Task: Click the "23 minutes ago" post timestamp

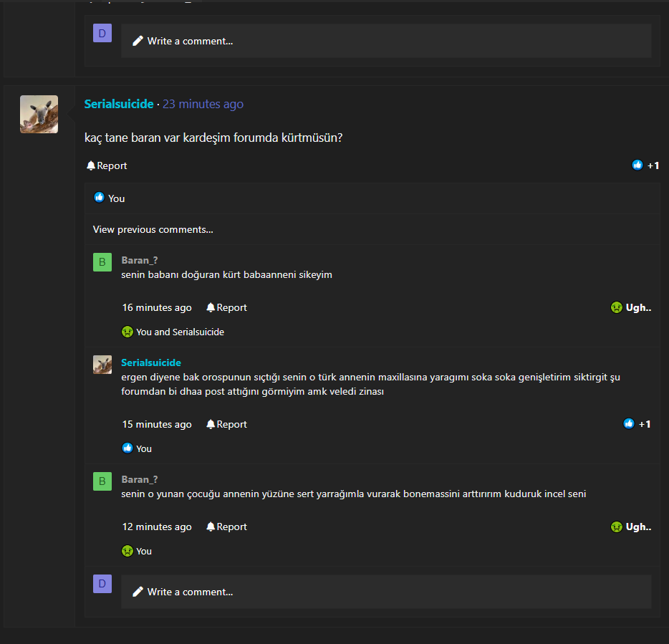Action: click(x=203, y=105)
